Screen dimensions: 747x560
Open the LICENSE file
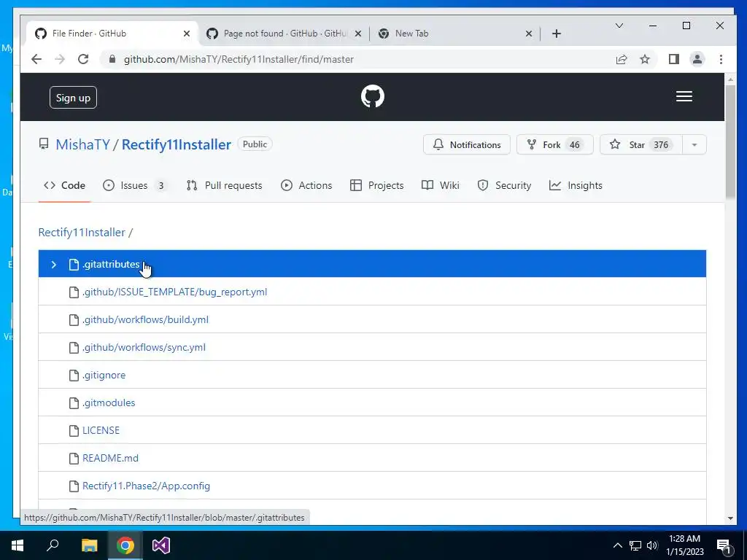[101, 430]
